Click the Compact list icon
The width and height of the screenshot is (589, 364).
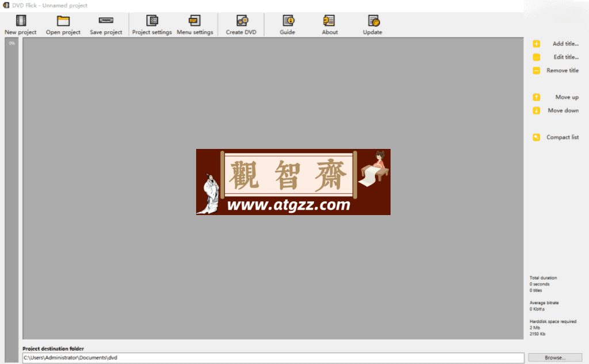click(537, 137)
